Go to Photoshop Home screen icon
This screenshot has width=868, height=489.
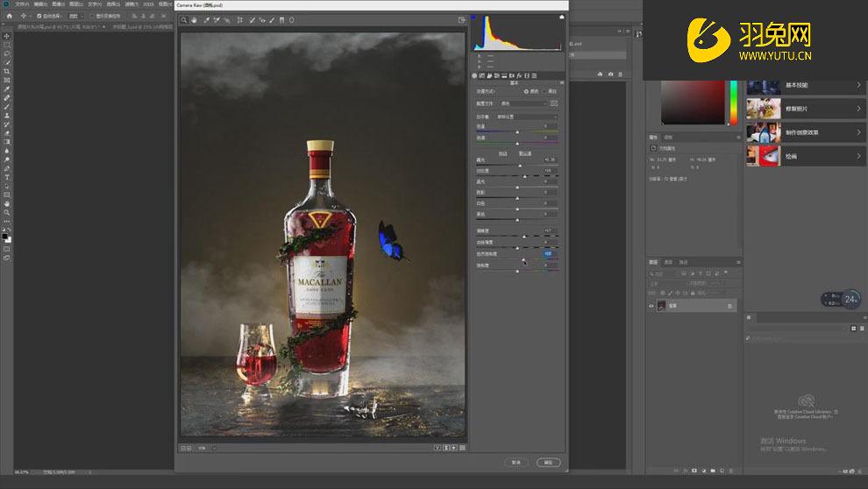(x=9, y=16)
